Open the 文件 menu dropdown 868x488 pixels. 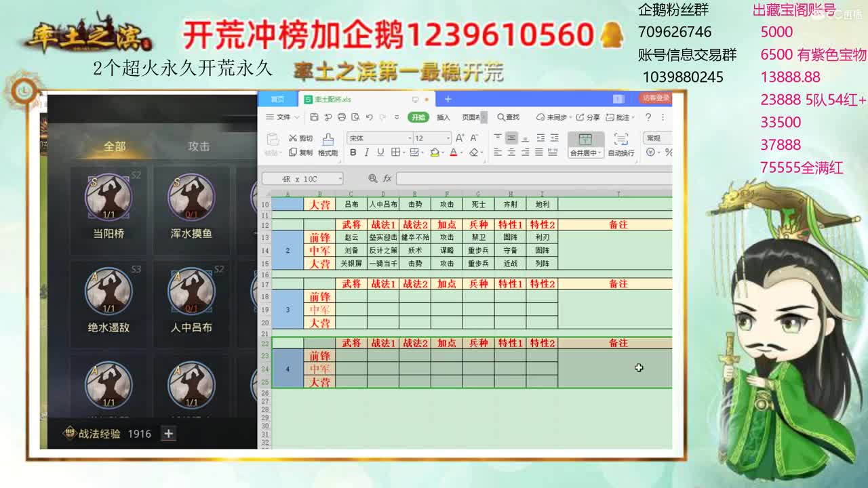coord(281,117)
